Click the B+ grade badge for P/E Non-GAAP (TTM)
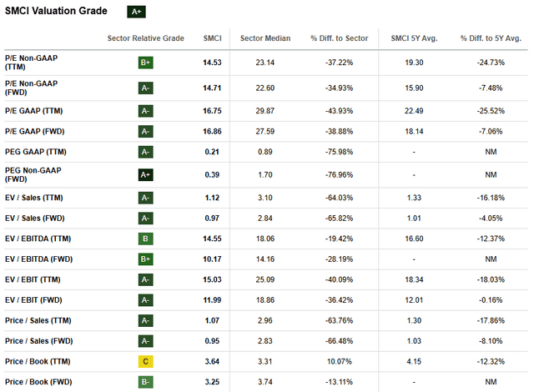Image resolution: width=534 pixels, height=392 pixels. click(x=146, y=63)
